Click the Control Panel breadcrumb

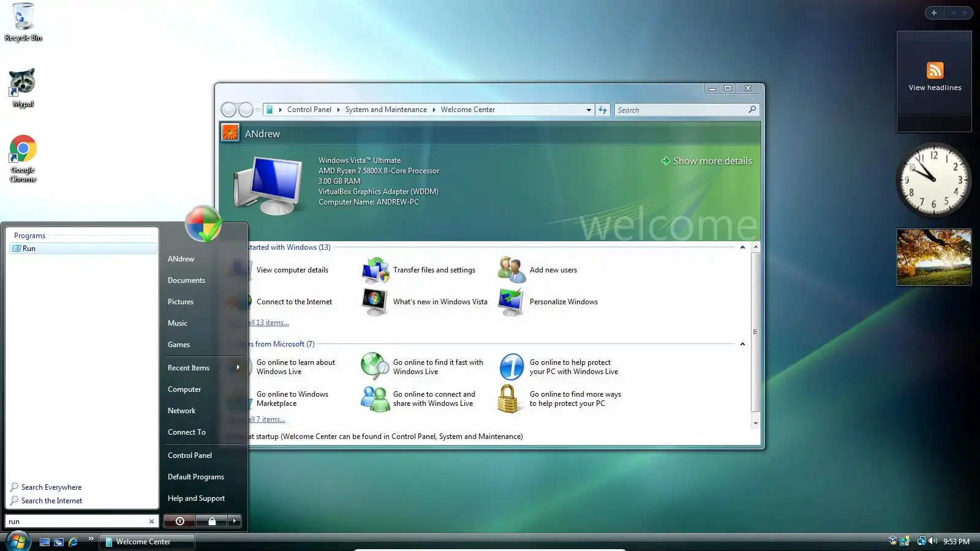[309, 110]
